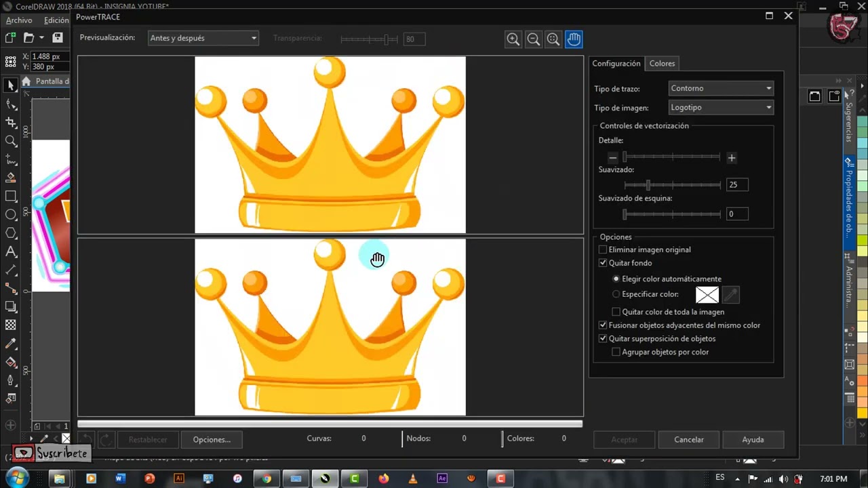Click the traced crown result preview
Viewport: 868px width, 488px height.
[x=330, y=327]
